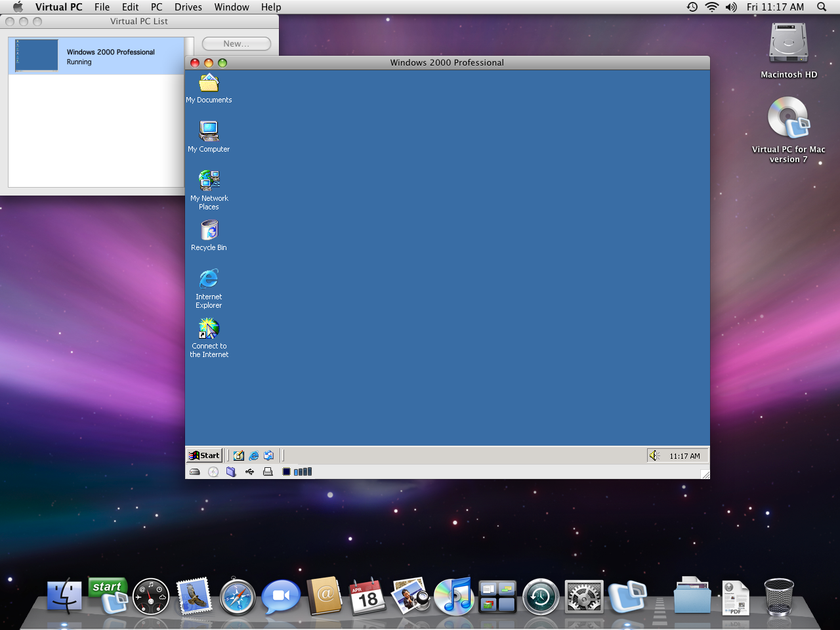Open the File menu
This screenshot has width=840, height=630.
[102, 7]
